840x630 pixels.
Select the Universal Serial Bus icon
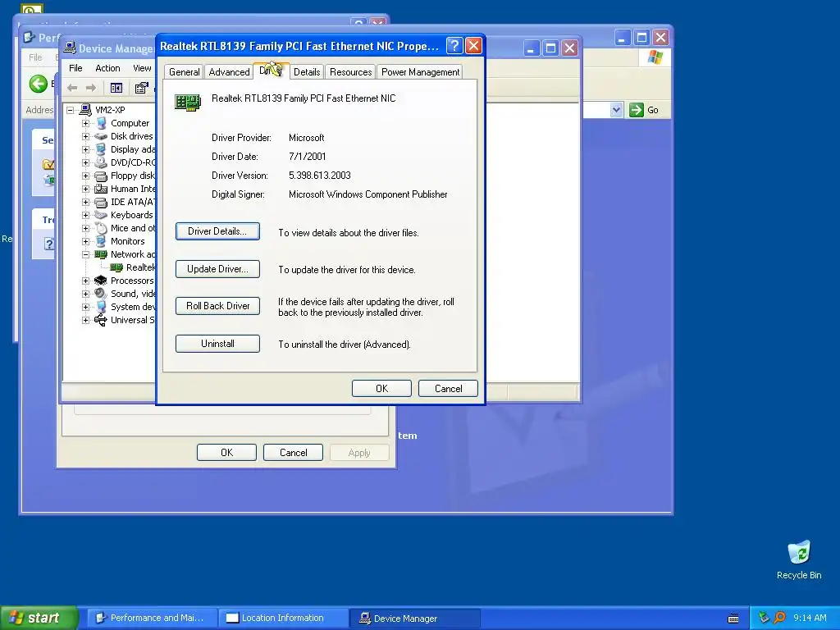[x=101, y=320]
